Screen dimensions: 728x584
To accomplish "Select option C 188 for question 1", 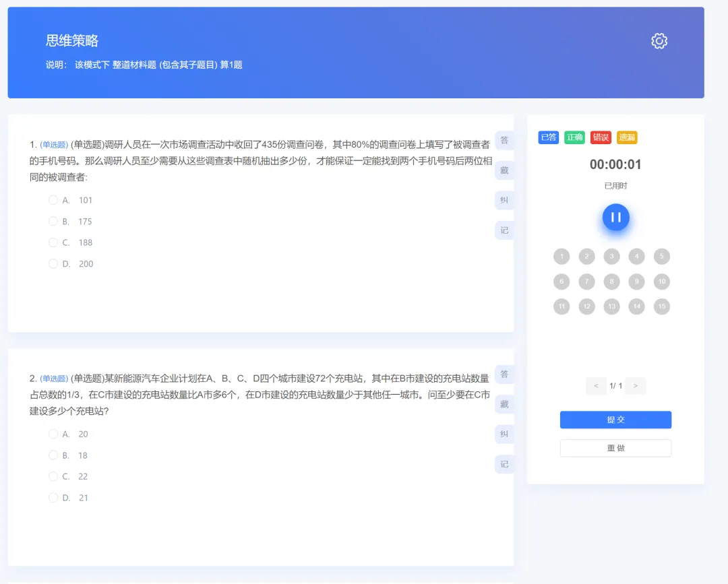I will point(53,242).
